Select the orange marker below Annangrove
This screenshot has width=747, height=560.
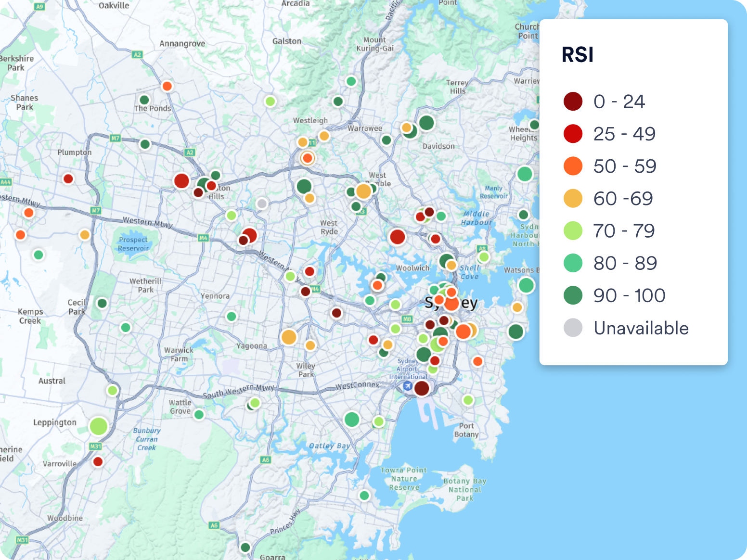point(167,86)
